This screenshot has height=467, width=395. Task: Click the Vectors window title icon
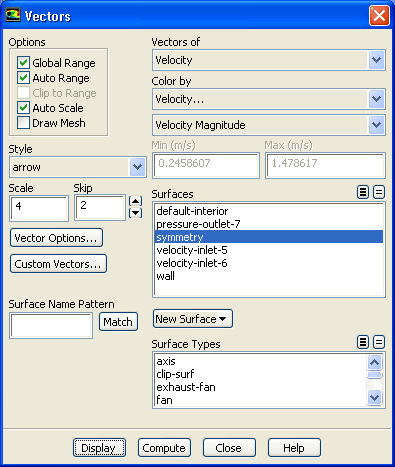pos(13,15)
